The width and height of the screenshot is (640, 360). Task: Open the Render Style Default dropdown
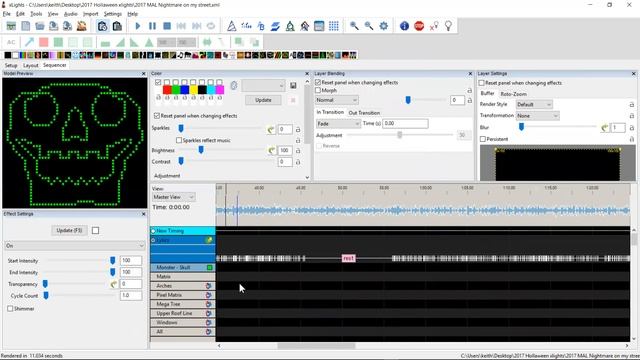click(x=534, y=104)
